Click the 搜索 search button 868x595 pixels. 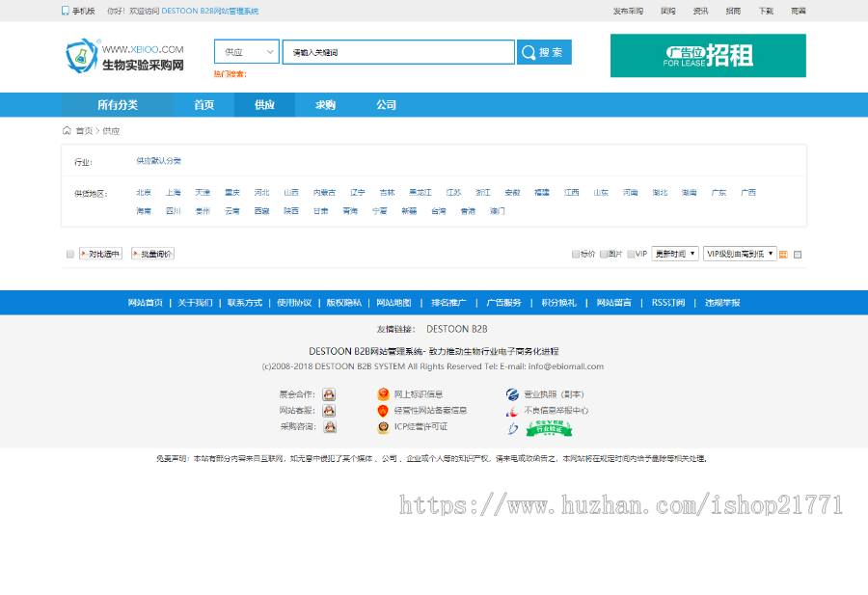543,51
